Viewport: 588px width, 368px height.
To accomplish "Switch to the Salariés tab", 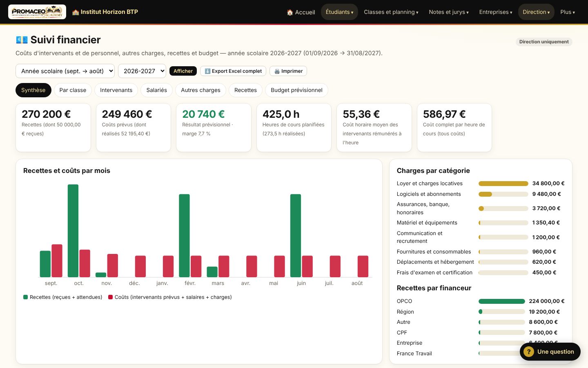I will tap(157, 90).
